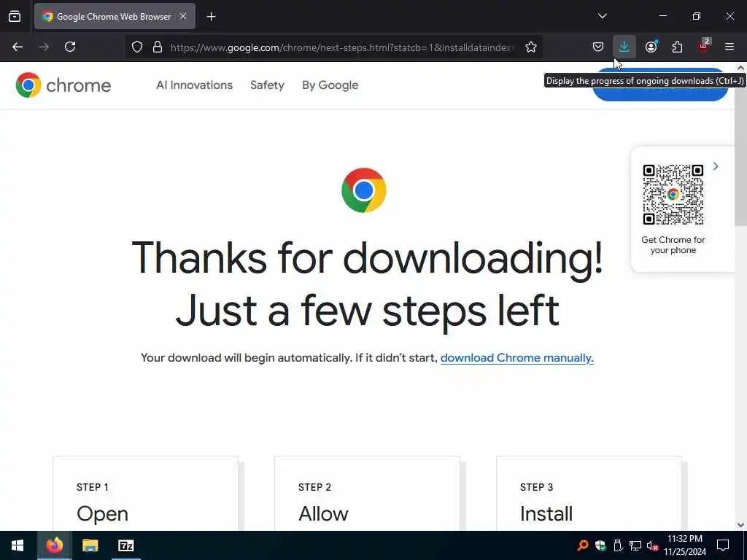The height and width of the screenshot is (560, 747).
Task: Click the muted volume tray icon
Action: coord(653,545)
